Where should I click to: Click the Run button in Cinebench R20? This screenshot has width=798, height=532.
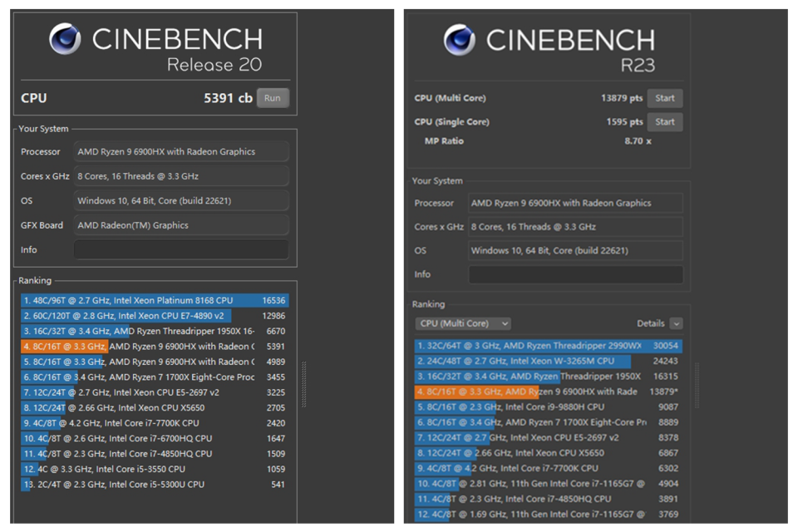[x=273, y=98]
